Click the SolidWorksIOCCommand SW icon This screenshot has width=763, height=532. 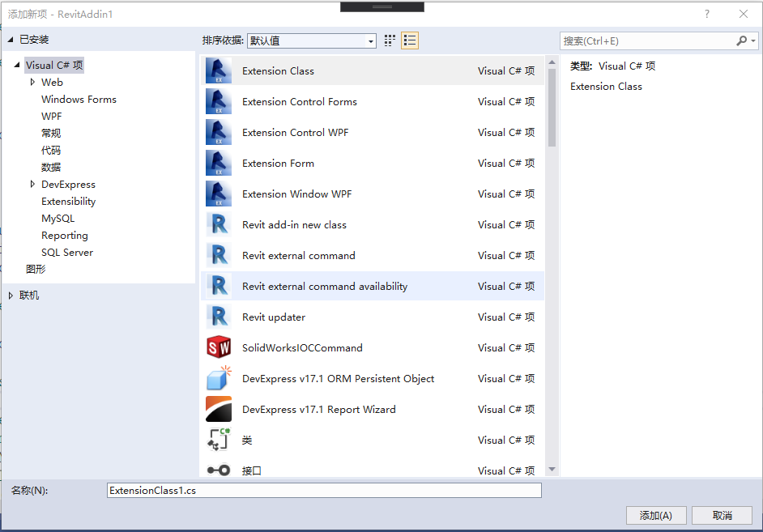218,347
